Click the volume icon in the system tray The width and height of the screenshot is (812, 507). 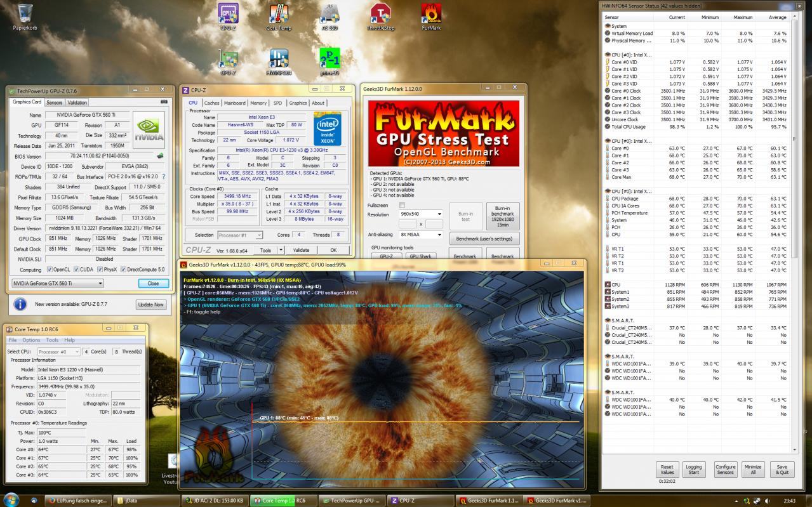[767, 501]
